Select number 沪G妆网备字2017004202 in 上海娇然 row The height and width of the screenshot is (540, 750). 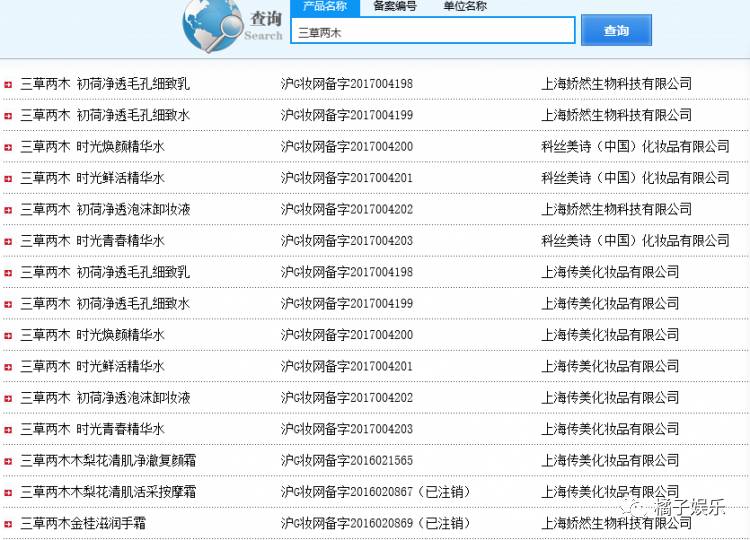pos(347,209)
